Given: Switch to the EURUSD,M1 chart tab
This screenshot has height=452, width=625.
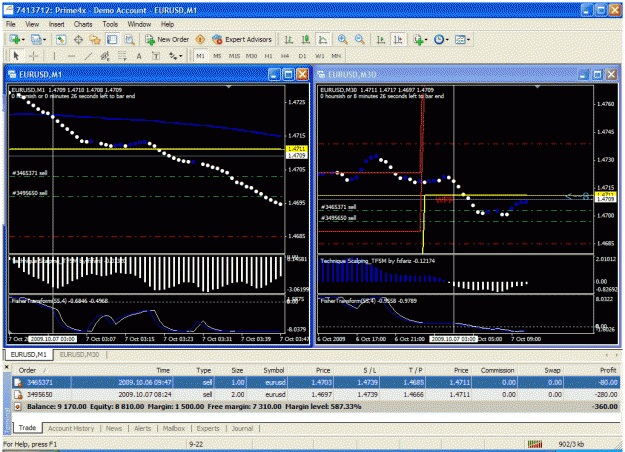Looking at the screenshot, I should click(29, 355).
